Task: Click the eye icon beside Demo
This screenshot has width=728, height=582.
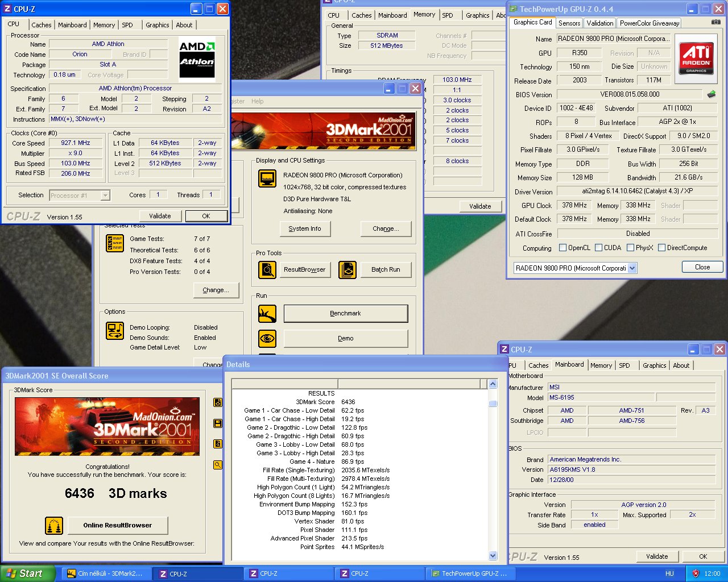Action: point(267,339)
